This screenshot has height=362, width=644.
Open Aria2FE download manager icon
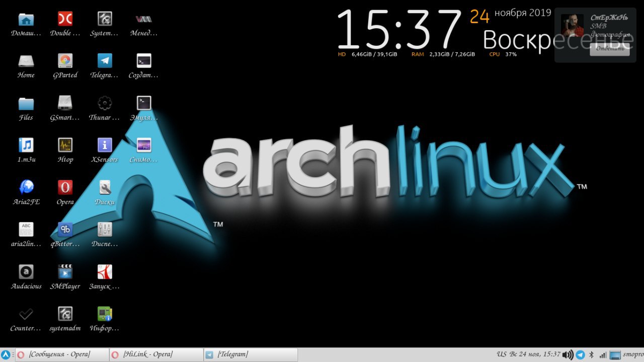26,187
